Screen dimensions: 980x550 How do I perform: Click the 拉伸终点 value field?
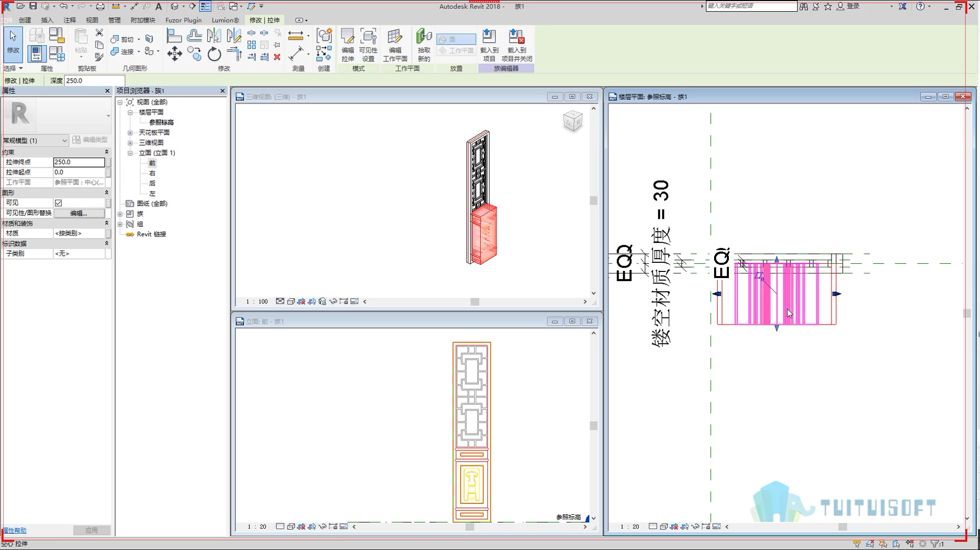pos(79,162)
